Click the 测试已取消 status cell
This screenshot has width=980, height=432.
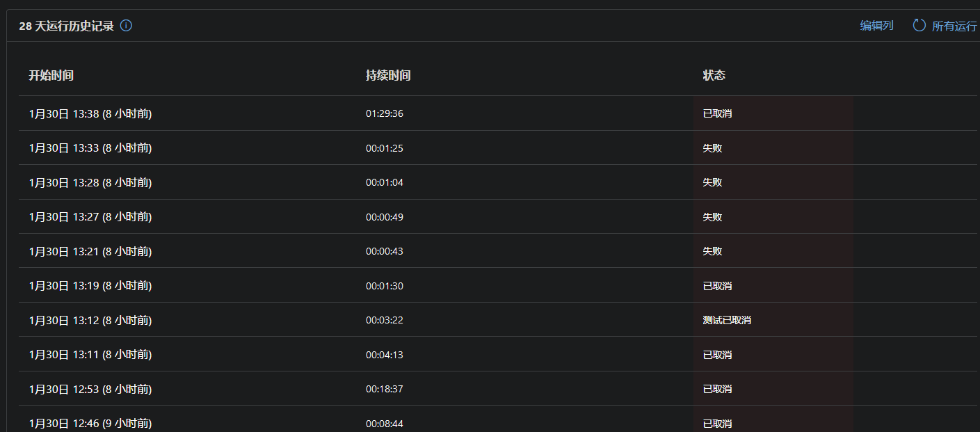click(727, 321)
